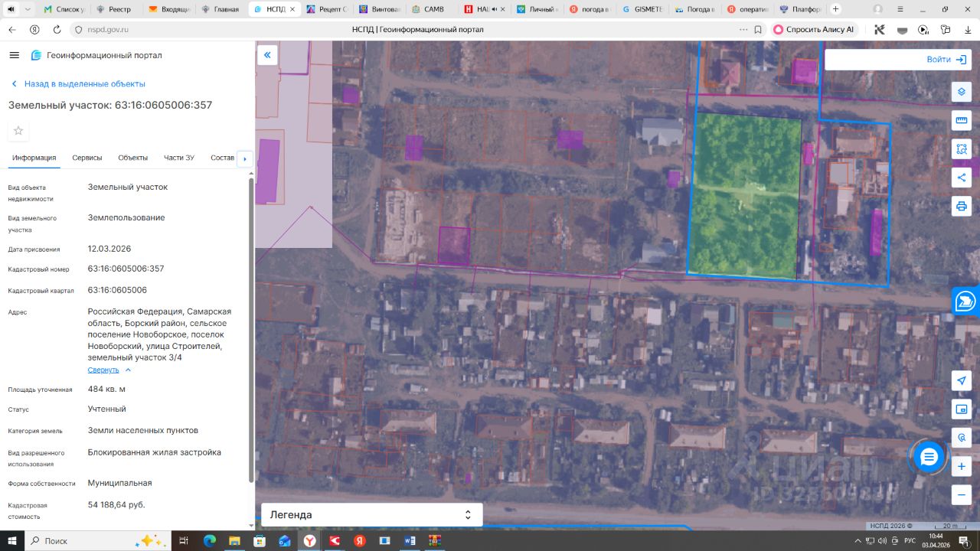Open Yandex Browser from the taskbar
This screenshot has height=551, width=980.
click(309, 541)
